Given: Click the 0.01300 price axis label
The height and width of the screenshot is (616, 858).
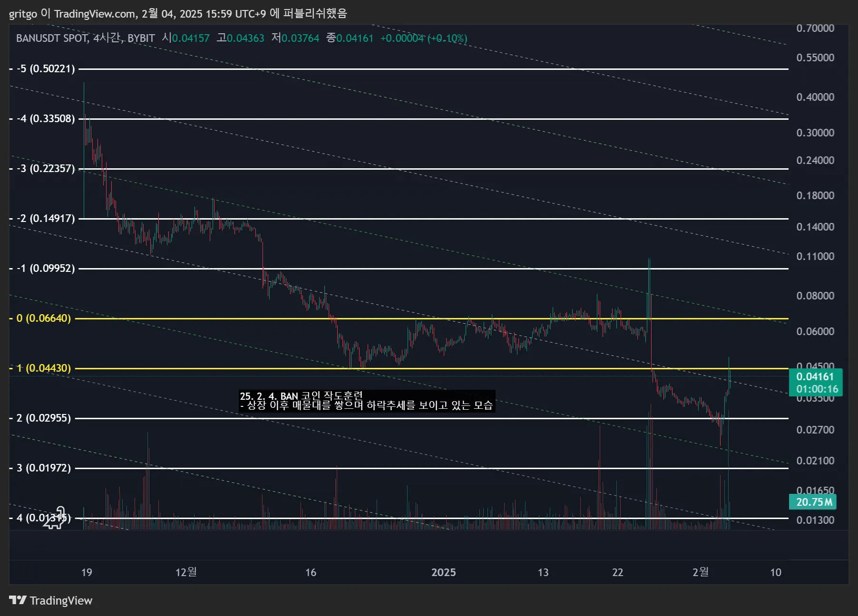Looking at the screenshot, I should (x=815, y=520).
